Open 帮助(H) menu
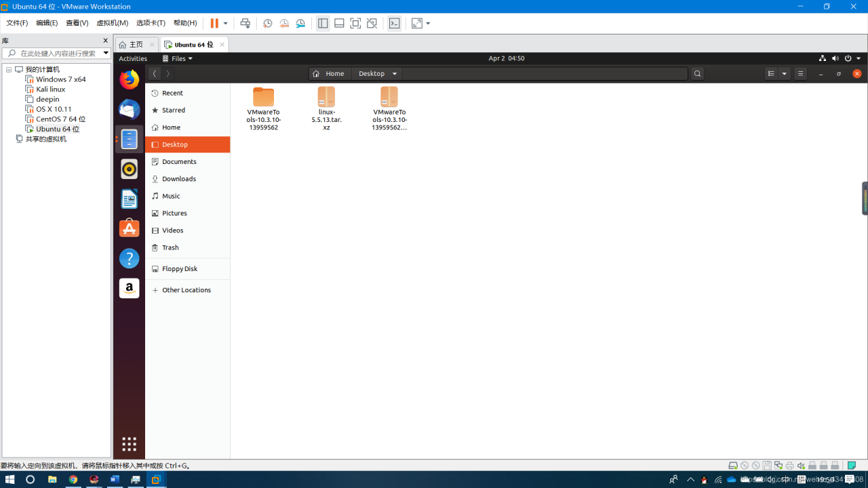Image resolution: width=868 pixels, height=488 pixels. (x=184, y=23)
